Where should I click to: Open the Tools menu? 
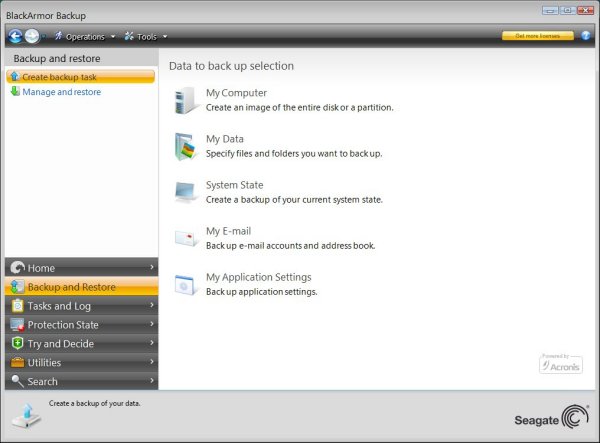tap(146, 37)
